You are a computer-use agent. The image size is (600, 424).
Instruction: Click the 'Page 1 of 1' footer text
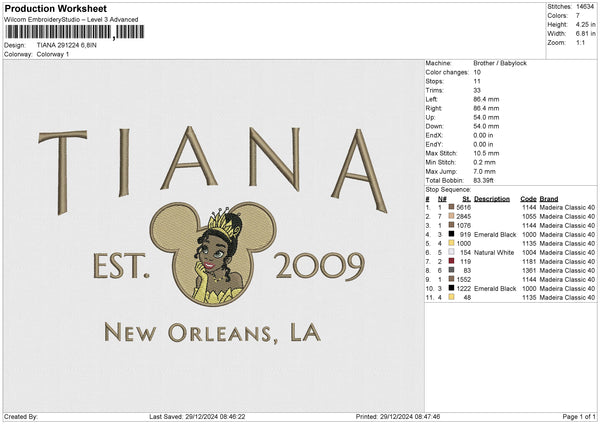pos(579,416)
